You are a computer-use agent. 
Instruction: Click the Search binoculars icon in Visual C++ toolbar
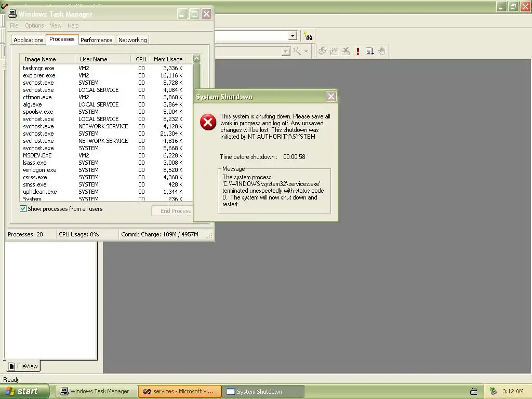[308, 36]
